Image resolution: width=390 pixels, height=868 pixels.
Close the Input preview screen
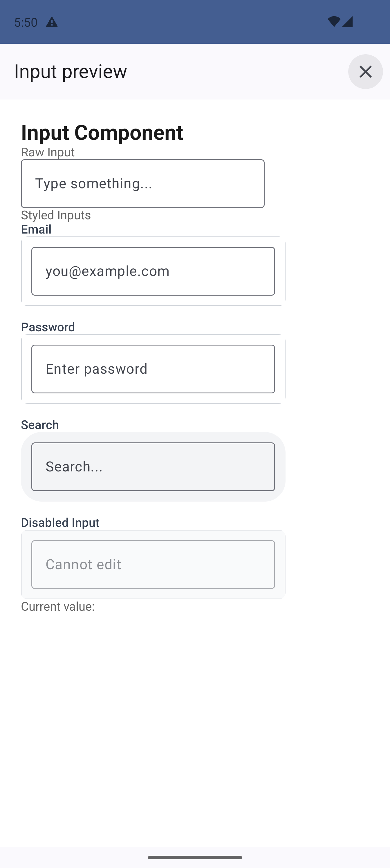(365, 71)
